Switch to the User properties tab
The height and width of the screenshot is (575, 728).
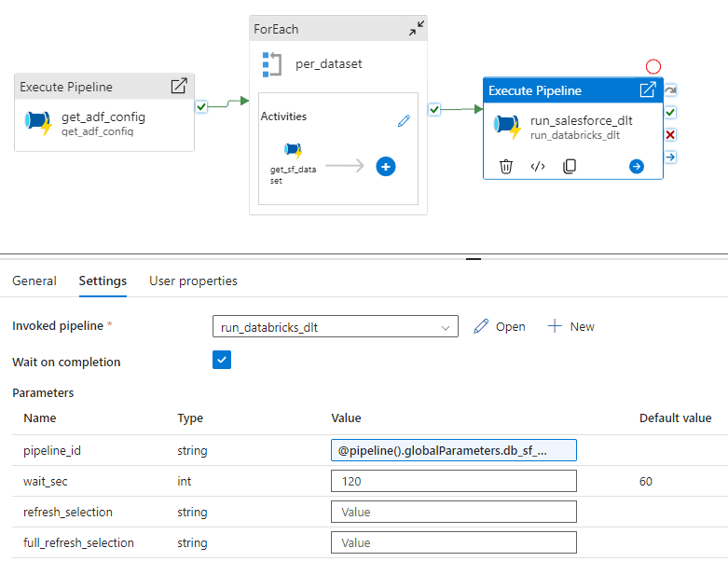(193, 281)
